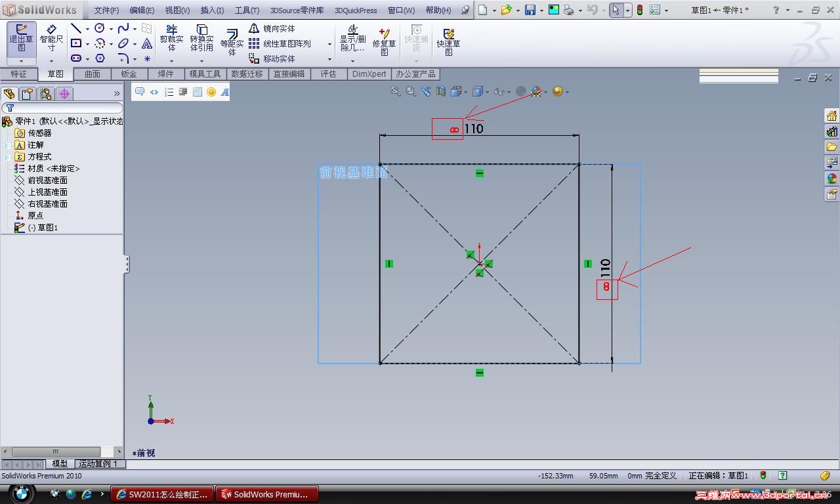
Task: Open the DimXpertManager panel tab
Action: point(64,93)
